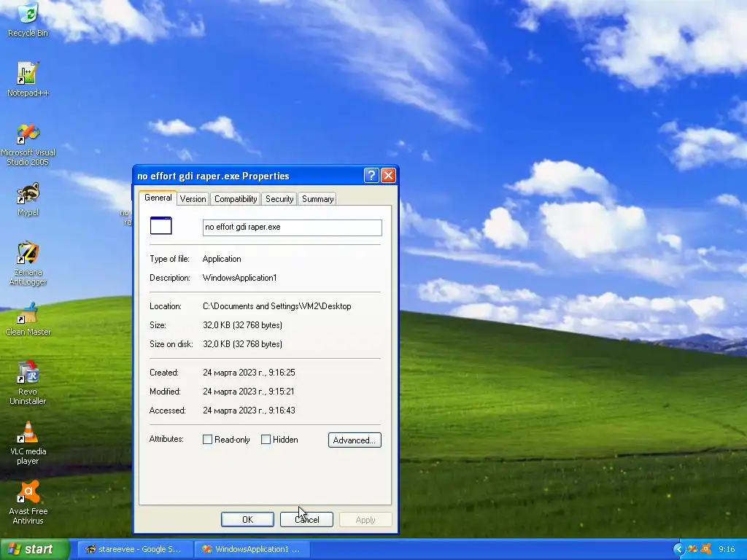Click the help question mark button
Screen dimensions: 747x560
pos(371,175)
